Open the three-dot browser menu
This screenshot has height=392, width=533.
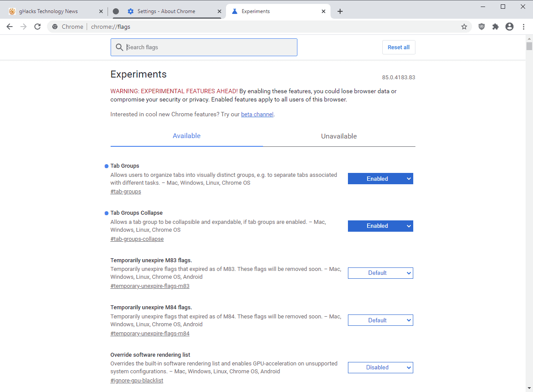click(x=523, y=27)
